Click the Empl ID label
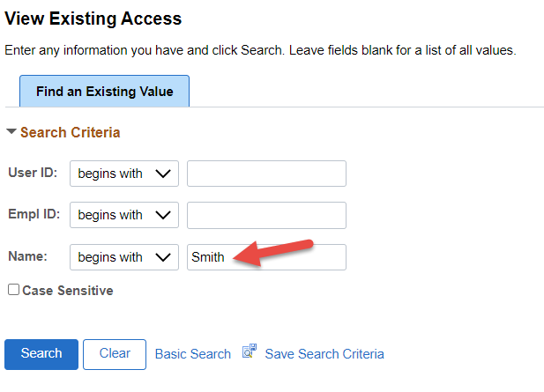The image size is (544, 392). coord(33,215)
